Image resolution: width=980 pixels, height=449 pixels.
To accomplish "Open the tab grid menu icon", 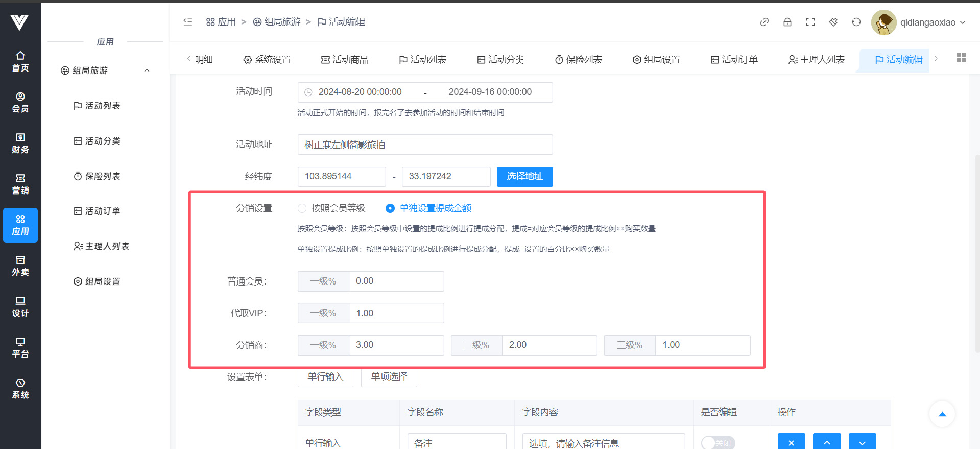I will coord(961,58).
